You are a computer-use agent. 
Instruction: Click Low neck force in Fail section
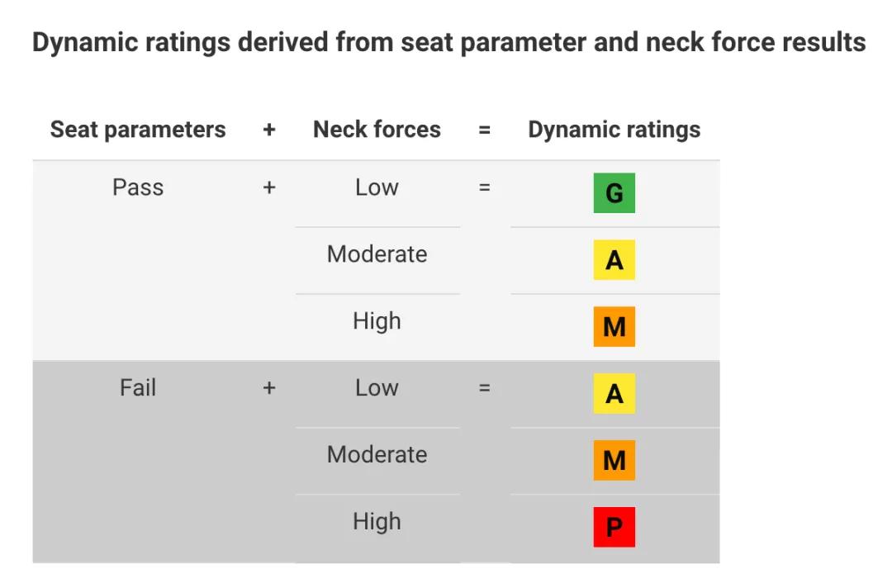(x=377, y=388)
